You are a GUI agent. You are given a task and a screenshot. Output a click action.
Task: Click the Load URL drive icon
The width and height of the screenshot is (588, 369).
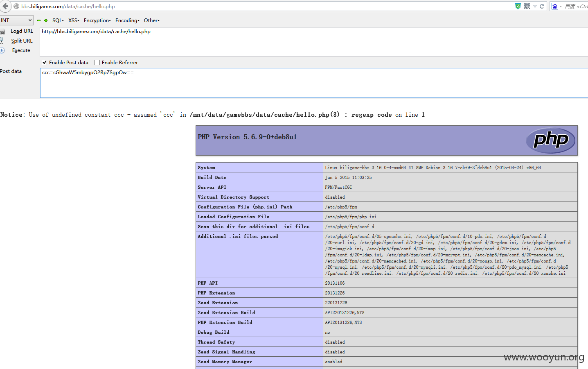click(x=2, y=32)
